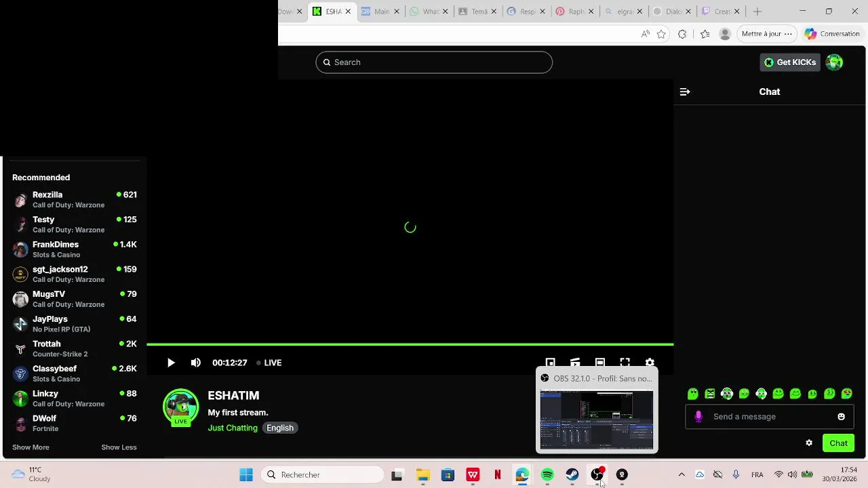868x488 pixels.
Task: Open a new browser tab
Action: point(757,12)
